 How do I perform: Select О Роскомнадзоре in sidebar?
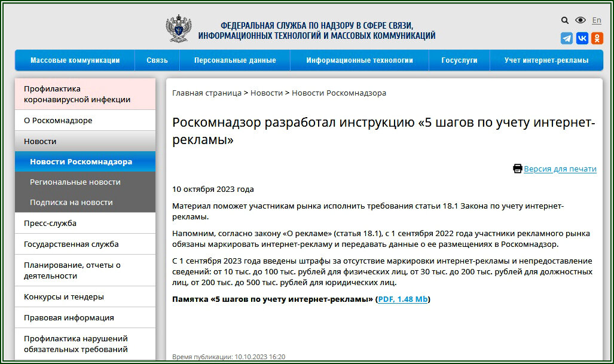(x=85, y=121)
